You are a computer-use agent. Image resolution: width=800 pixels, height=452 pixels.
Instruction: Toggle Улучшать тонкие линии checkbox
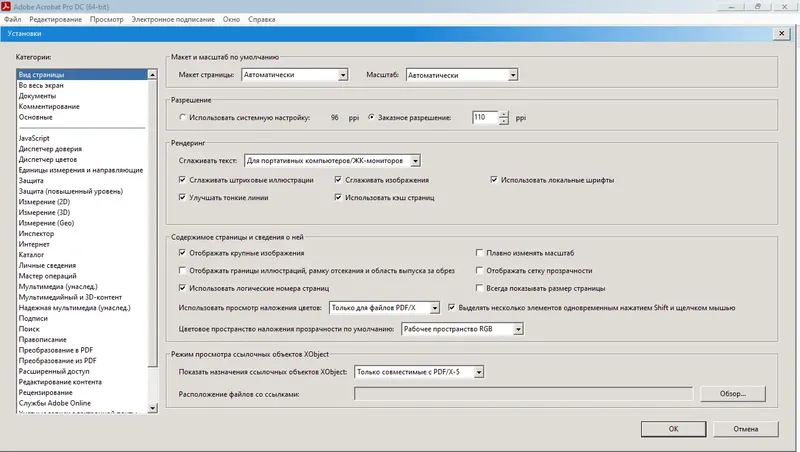182,197
